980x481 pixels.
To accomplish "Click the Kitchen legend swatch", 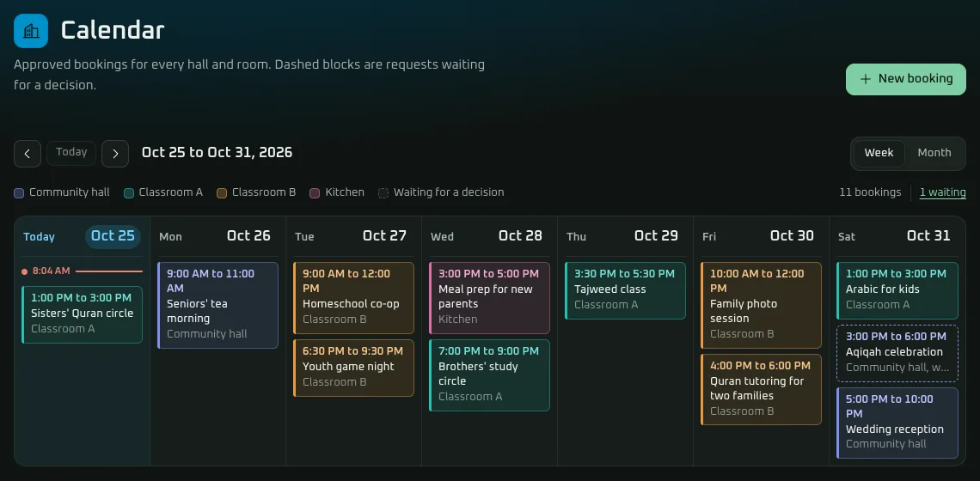I will [315, 193].
